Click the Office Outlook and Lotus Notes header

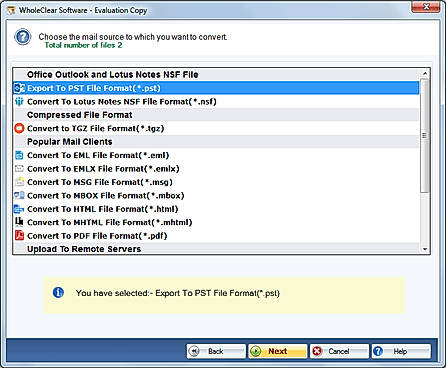pos(216,75)
